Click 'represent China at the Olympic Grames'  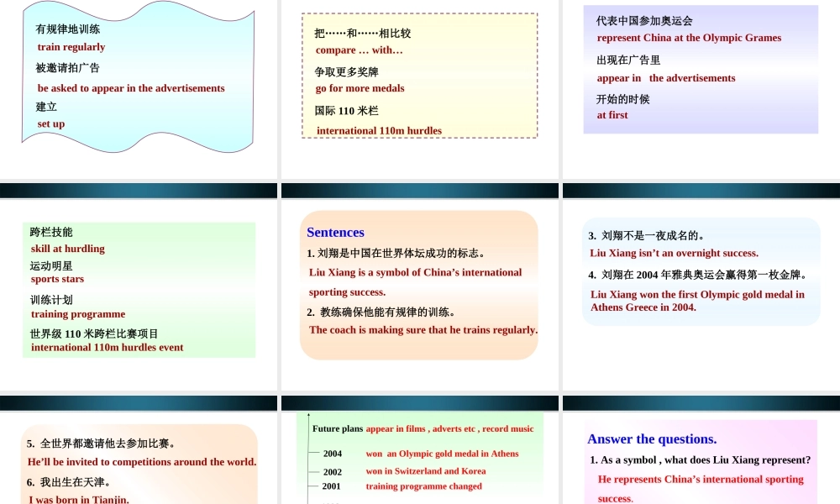click(x=689, y=38)
